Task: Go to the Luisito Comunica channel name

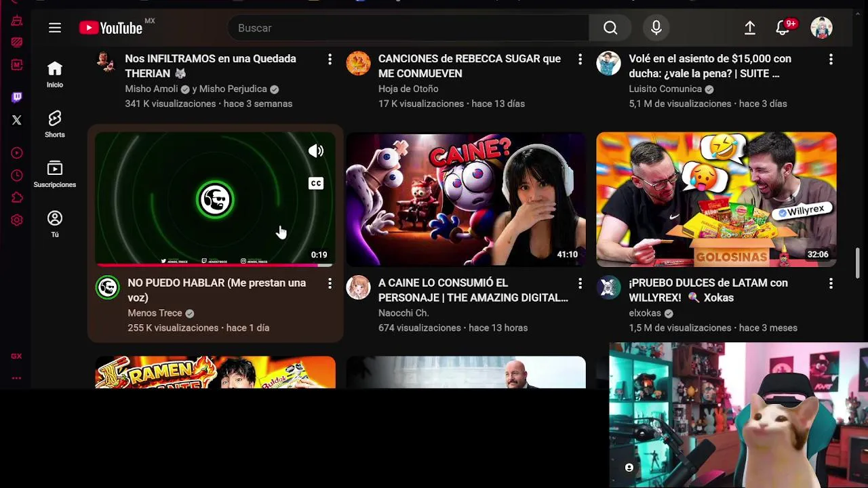Action: coord(665,89)
